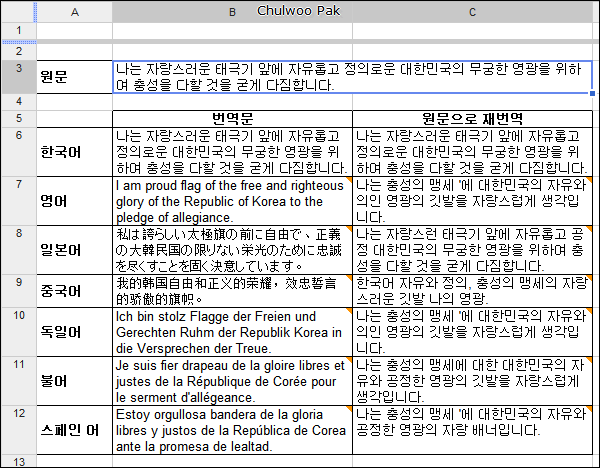Click the Chinese translation cell
Screen dimensions: 600x468
(232, 291)
